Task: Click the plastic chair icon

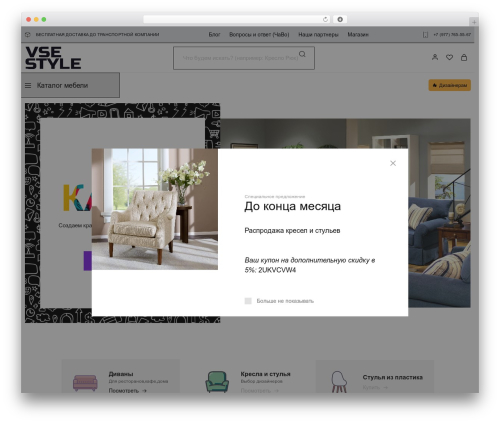Action: [339, 382]
